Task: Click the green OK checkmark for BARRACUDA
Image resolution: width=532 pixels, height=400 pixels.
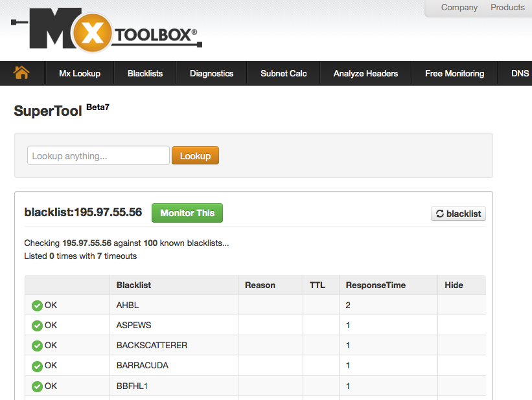Action: 37,366
